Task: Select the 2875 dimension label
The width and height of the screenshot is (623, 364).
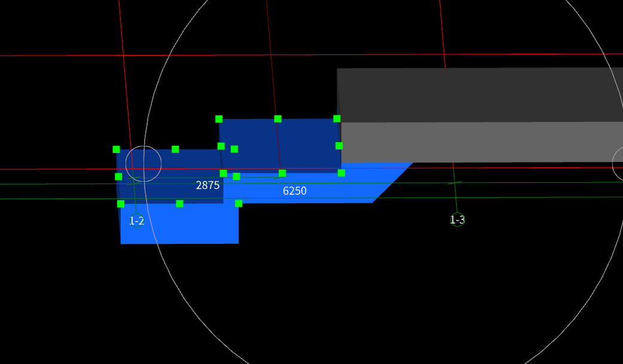Action: (x=207, y=185)
